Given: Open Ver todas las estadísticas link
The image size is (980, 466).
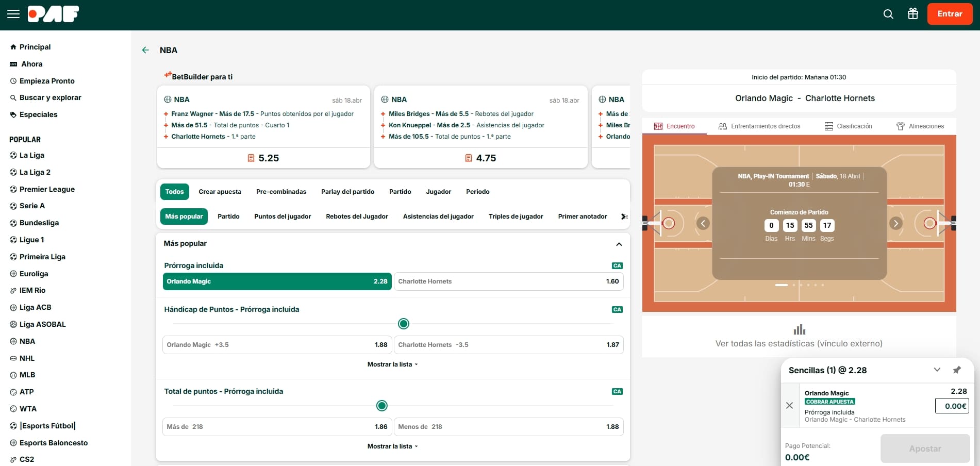Looking at the screenshot, I should click(799, 343).
